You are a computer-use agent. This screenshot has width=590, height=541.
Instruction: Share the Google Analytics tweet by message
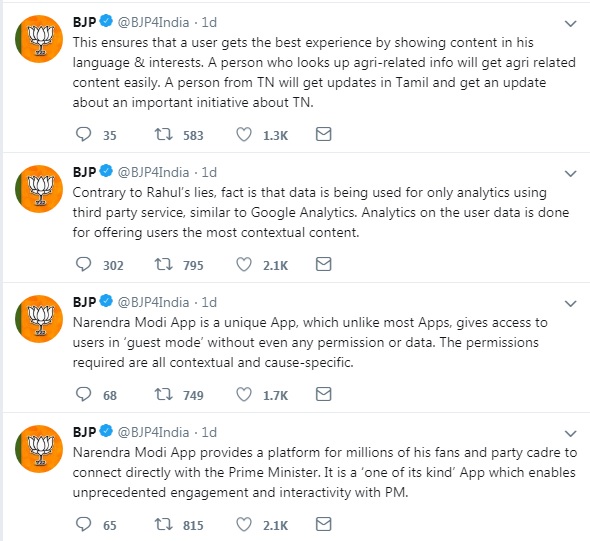[x=323, y=264]
